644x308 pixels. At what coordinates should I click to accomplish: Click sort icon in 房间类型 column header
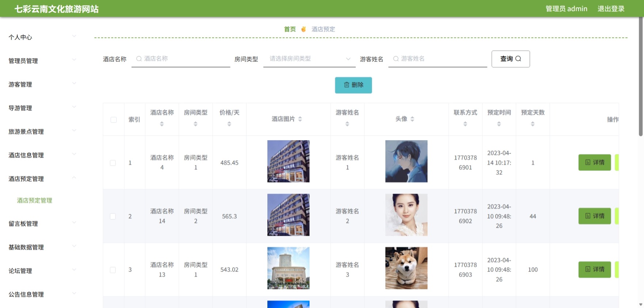[x=195, y=124]
